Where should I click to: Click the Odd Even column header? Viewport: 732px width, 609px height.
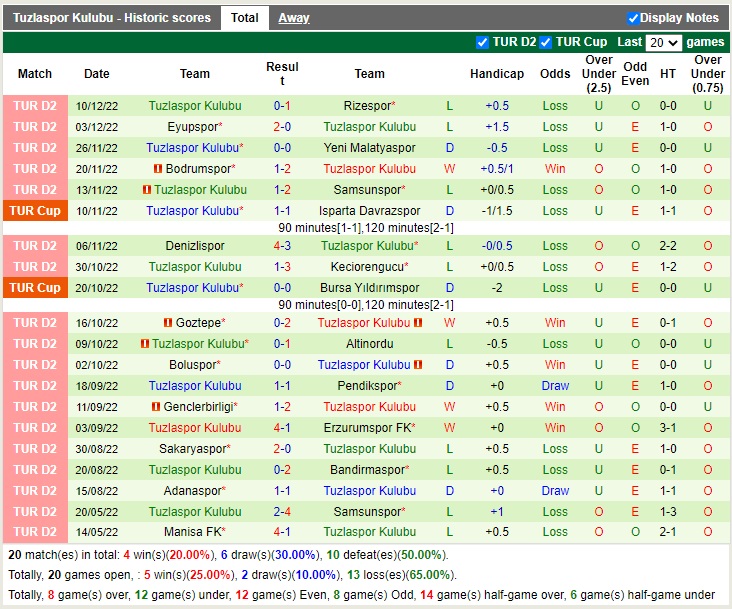[x=635, y=74]
